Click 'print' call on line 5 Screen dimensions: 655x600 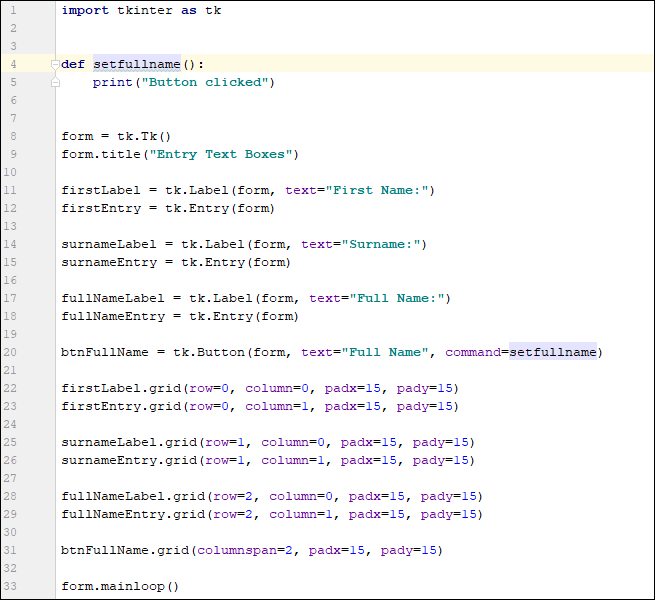(x=112, y=82)
